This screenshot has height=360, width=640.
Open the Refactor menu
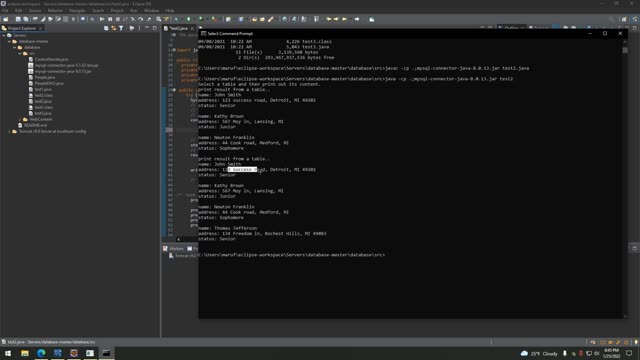click(x=55, y=11)
